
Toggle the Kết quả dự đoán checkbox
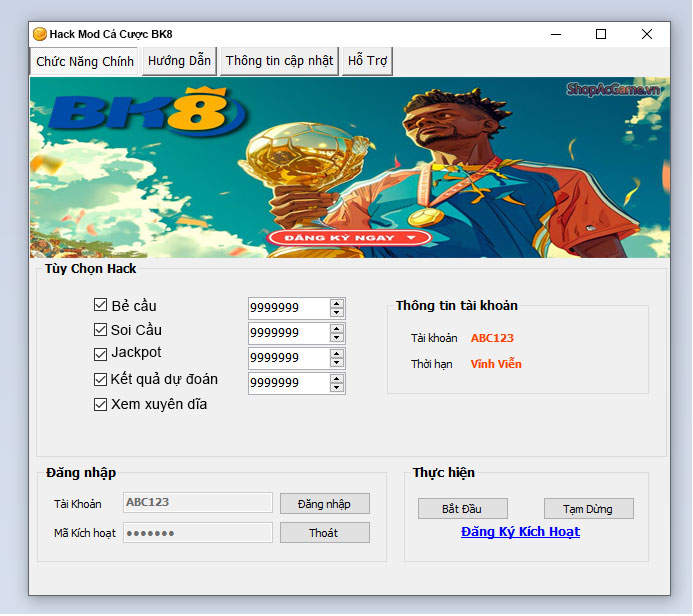point(100,380)
